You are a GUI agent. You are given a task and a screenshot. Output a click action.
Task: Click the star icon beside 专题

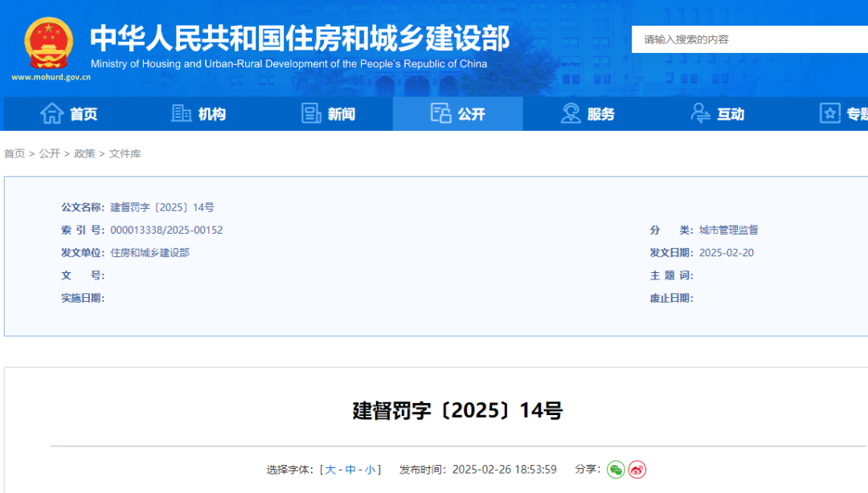829,114
